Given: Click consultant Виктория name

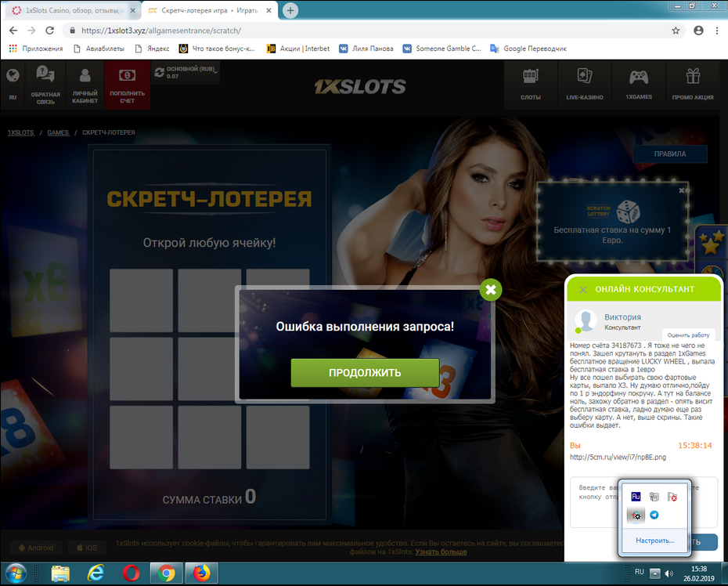Looking at the screenshot, I should 622,317.
